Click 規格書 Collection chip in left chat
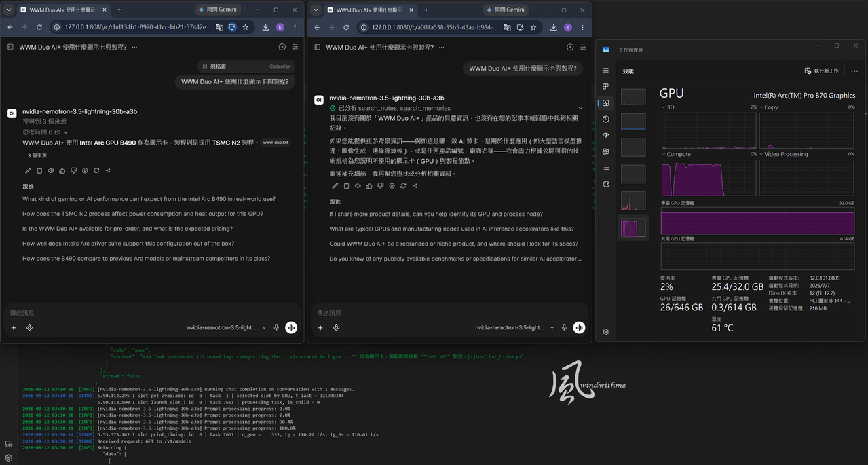 (246, 67)
